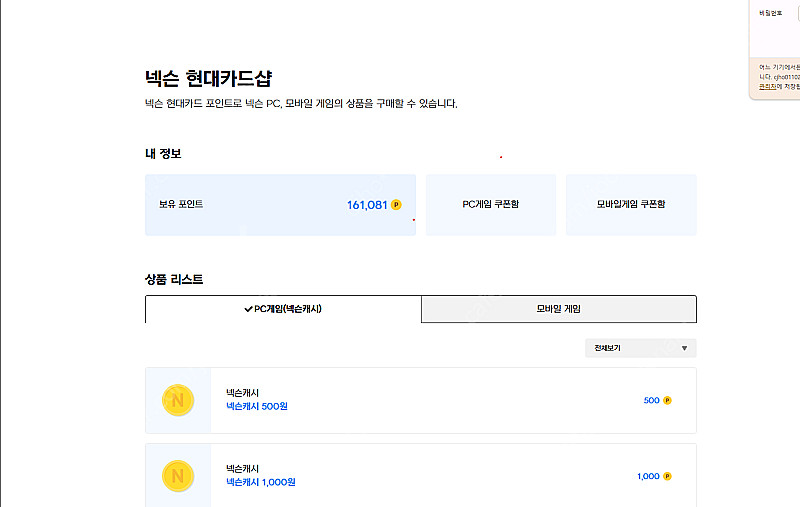800x507 pixels.
Task: Click the 넥슨 현대카드샵 page title
Action: click(208, 79)
